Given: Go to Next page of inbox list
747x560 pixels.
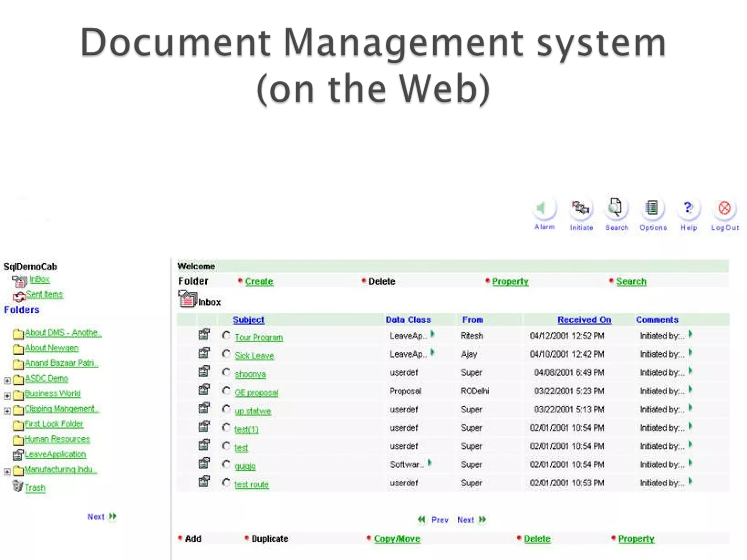Looking at the screenshot, I should [471, 520].
